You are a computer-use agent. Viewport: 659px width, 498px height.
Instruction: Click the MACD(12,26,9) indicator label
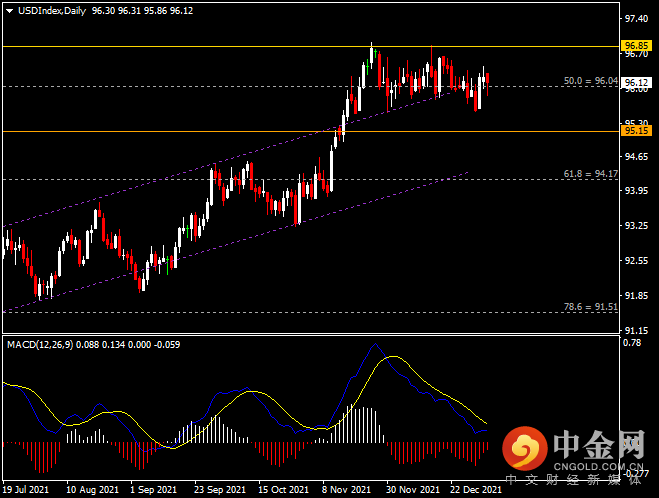[40, 345]
